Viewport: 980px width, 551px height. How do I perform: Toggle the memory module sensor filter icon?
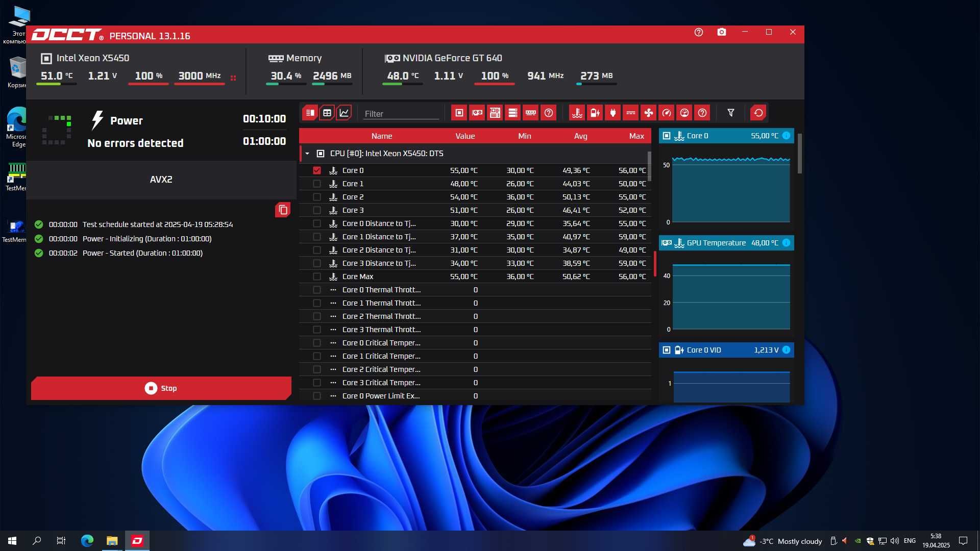(531, 113)
